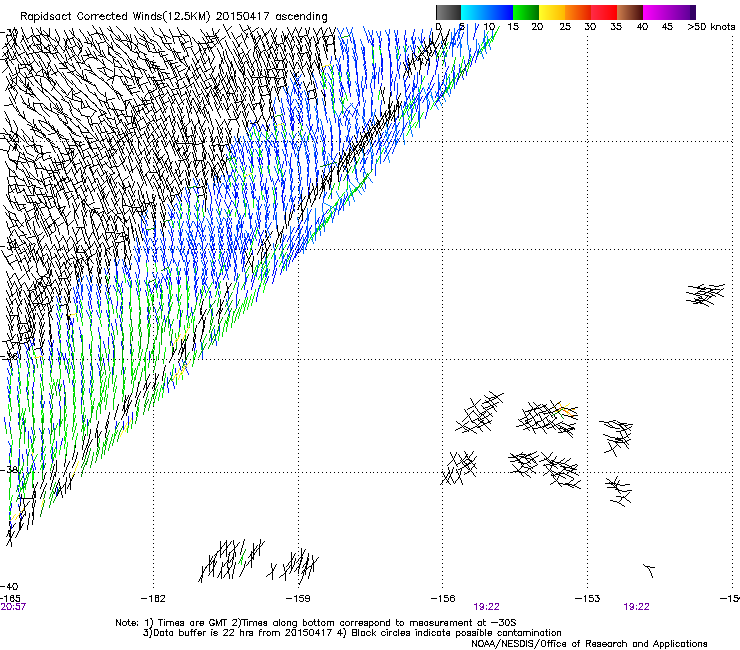Screen dimensions: 740x650
Task: Pick the magenta 40-45 knots legend swatch
Action: [x=656, y=12]
